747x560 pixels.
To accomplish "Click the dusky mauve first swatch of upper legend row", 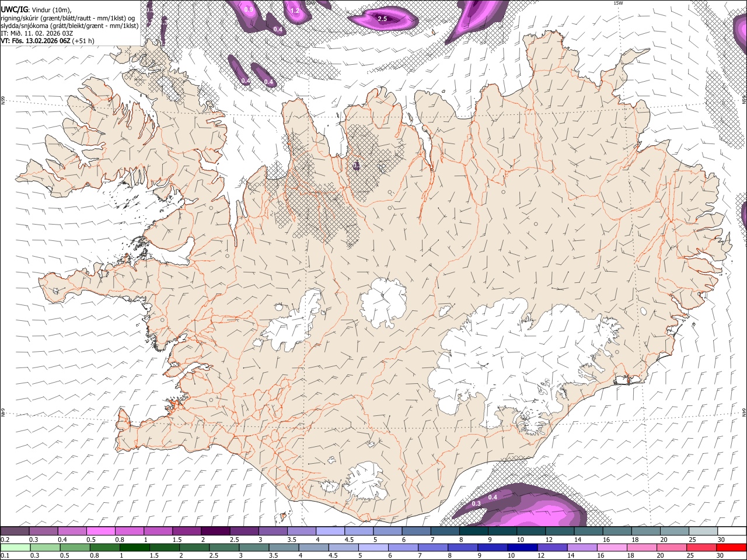I will (15, 531).
